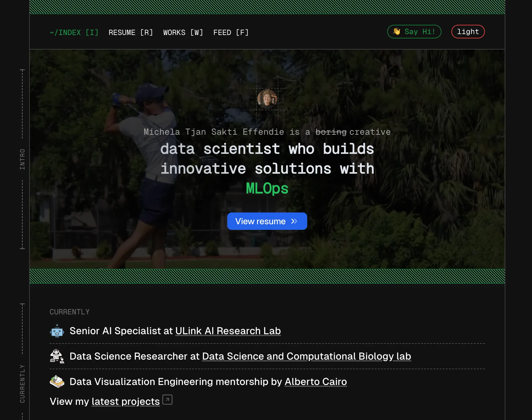Click the robot icon beside Senior AI Specialist

click(57, 331)
